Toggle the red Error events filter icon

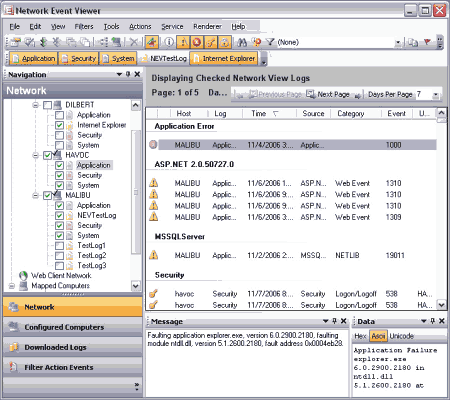(197, 42)
